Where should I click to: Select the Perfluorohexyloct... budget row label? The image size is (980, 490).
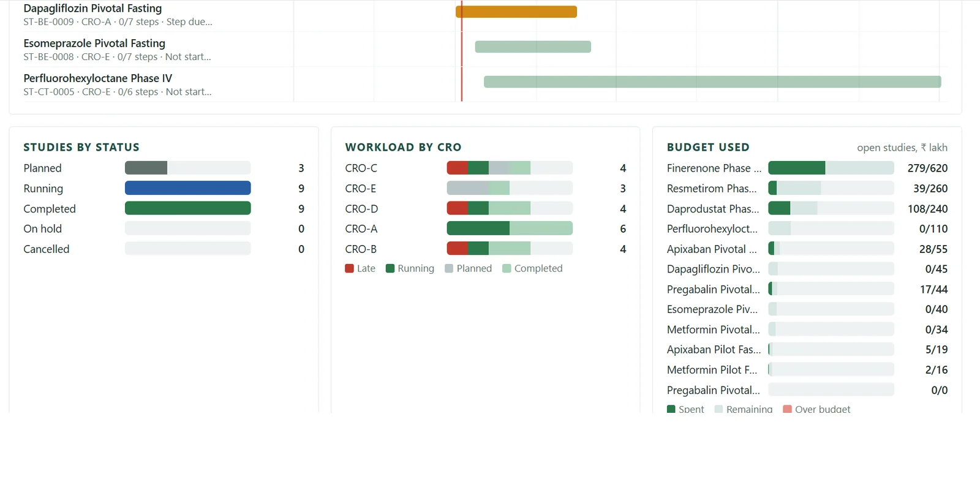(x=712, y=228)
